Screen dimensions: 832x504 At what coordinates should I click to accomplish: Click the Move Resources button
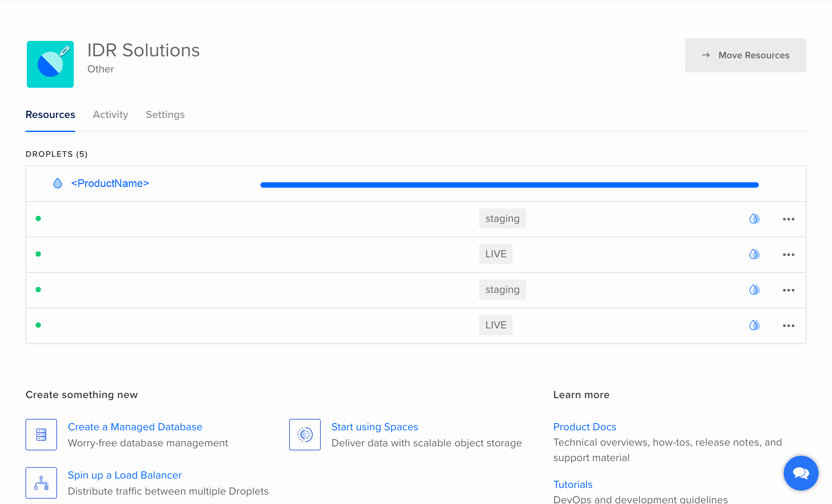745,55
